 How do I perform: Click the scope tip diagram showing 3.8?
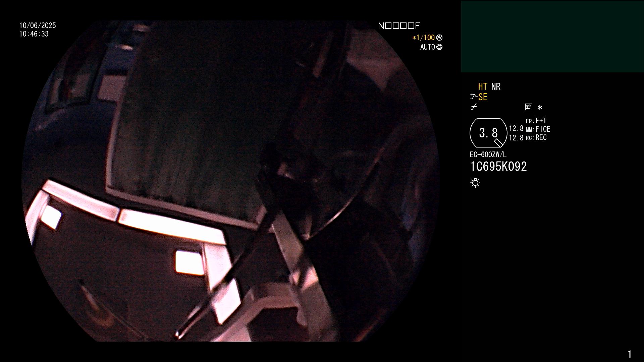[488, 133]
